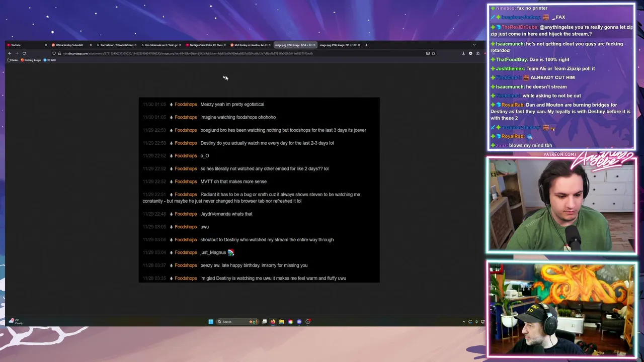Open the browser account icon

pyautogui.click(x=470, y=53)
